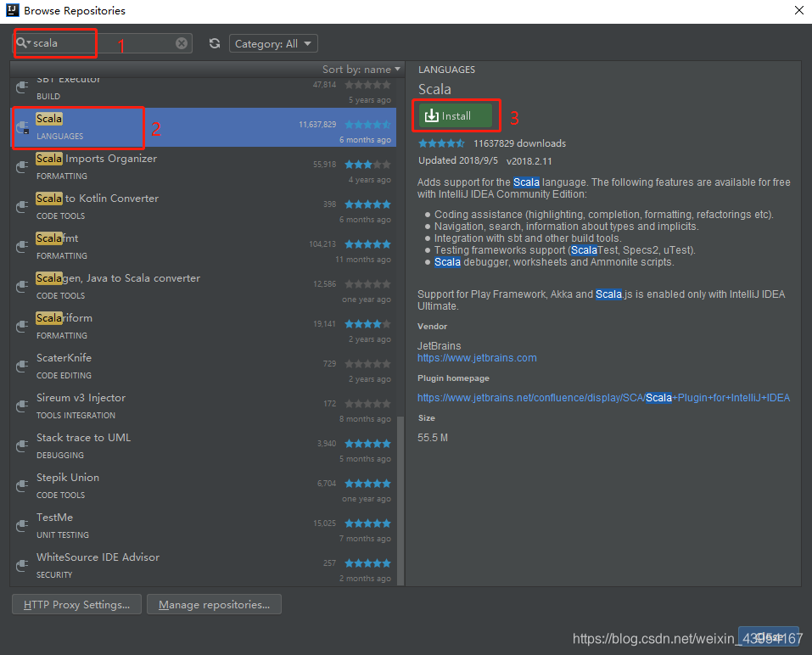Clear the scala search text

click(x=182, y=43)
